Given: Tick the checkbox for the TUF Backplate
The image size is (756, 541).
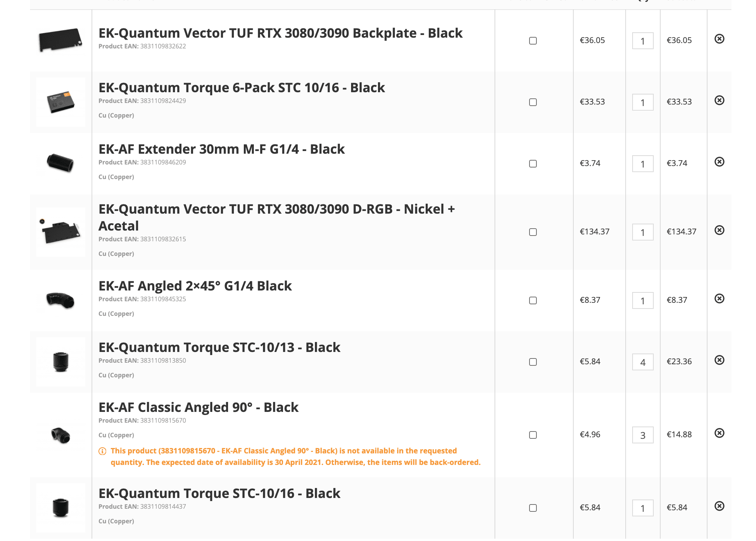Looking at the screenshot, I should [533, 41].
